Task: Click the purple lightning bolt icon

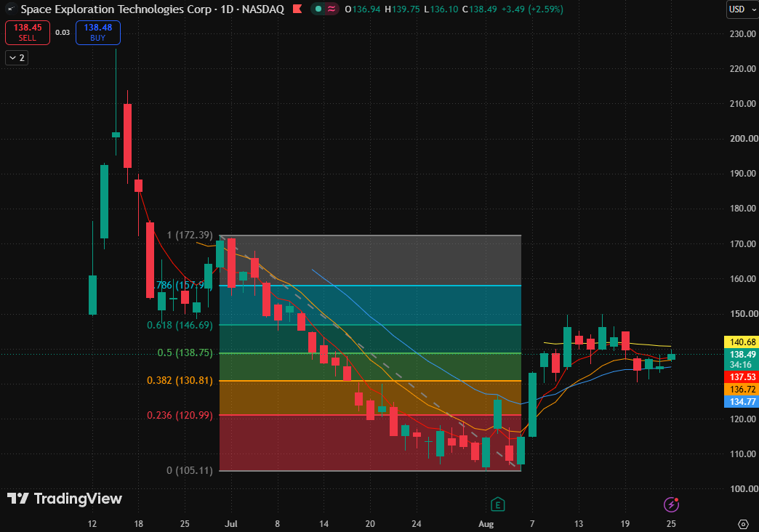Action: (x=671, y=505)
